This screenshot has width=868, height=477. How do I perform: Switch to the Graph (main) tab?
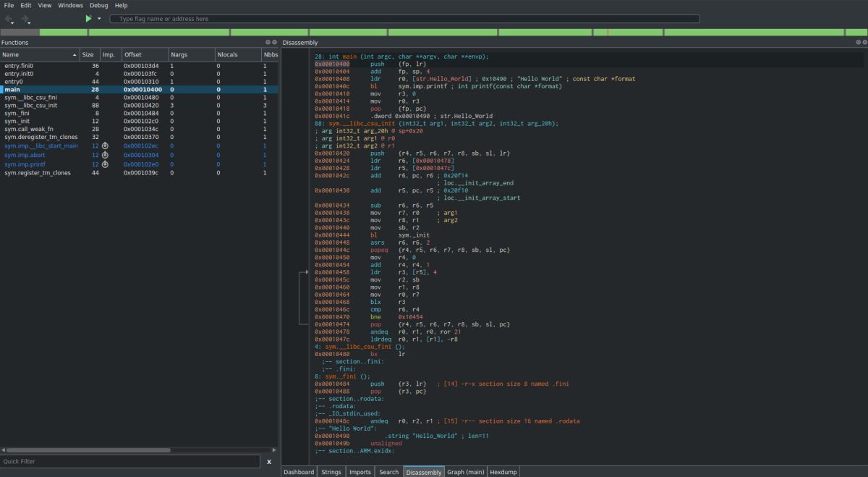coord(466,472)
